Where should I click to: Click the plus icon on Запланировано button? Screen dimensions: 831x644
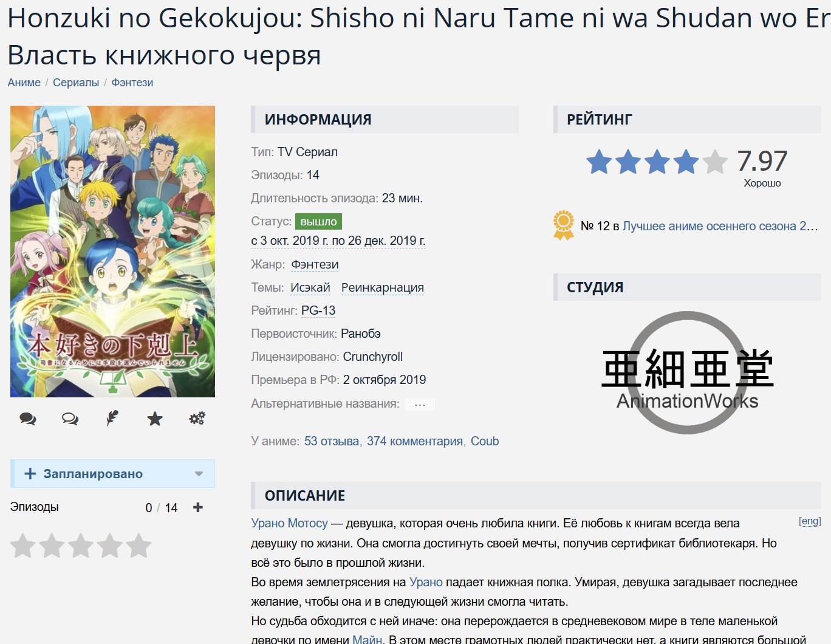pos(30,474)
